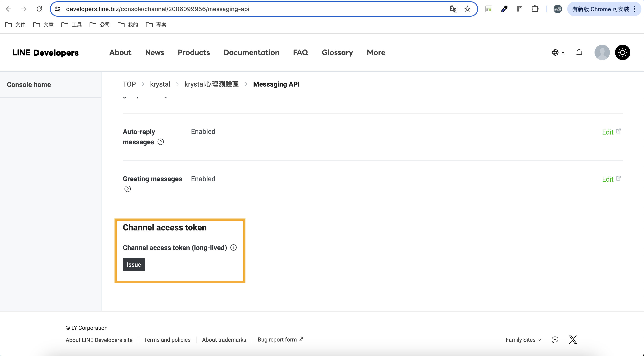Image resolution: width=644 pixels, height=356 pixels.
Task: Show help for Greeting messages
Action: (128, 189)
